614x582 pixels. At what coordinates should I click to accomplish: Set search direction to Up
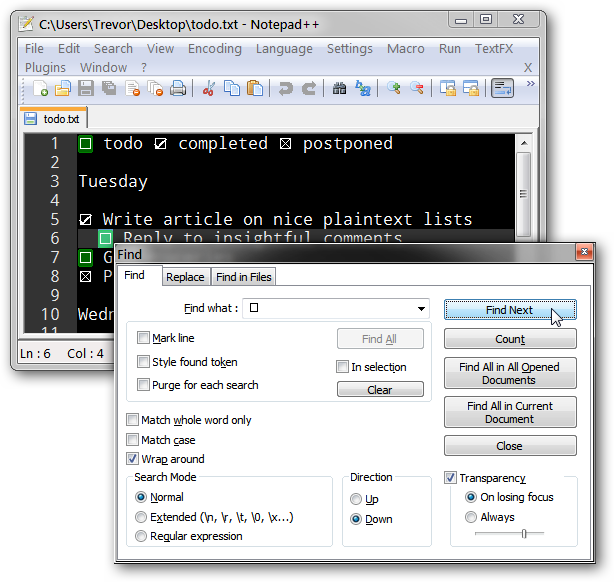coord(356,499)
